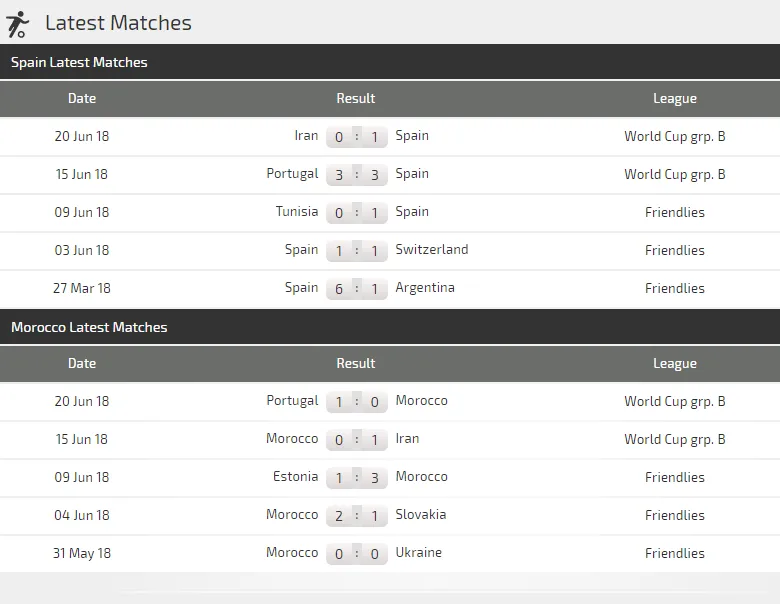Click the 27 Mar 18 date cell

pos(82,288)
